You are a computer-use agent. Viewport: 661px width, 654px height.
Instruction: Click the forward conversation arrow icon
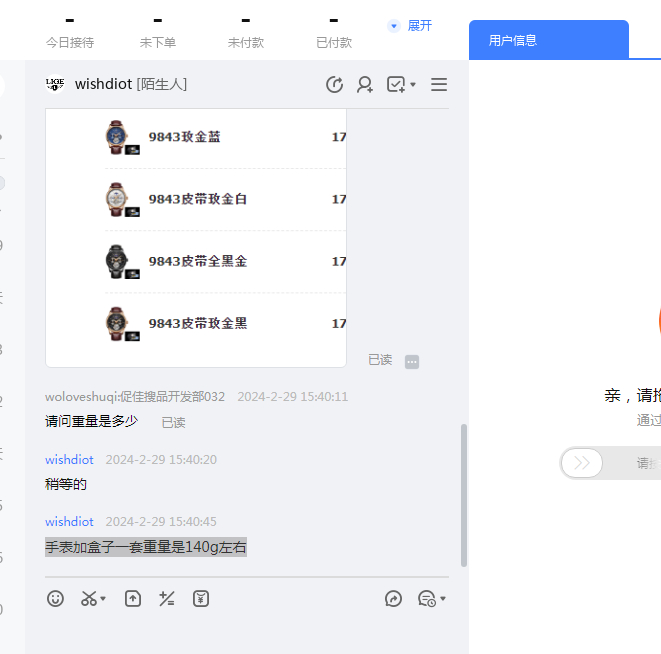(x=393, y=599)
